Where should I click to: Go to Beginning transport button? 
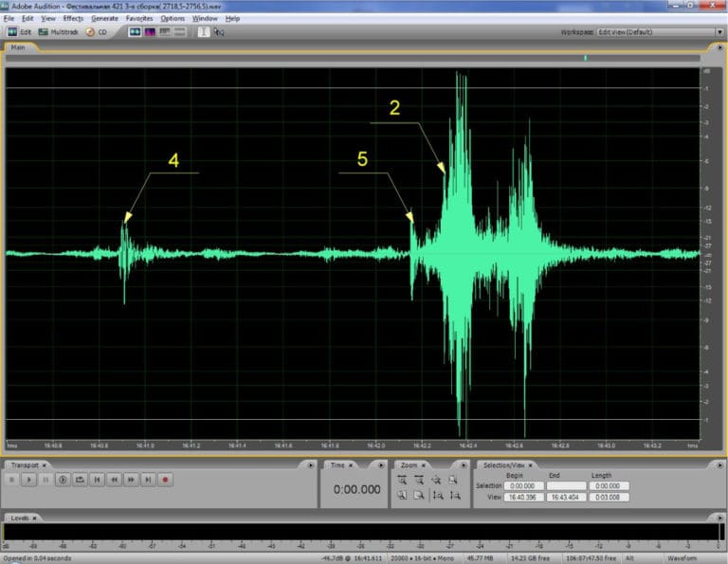pyautogui.click(x=97, y=480)
